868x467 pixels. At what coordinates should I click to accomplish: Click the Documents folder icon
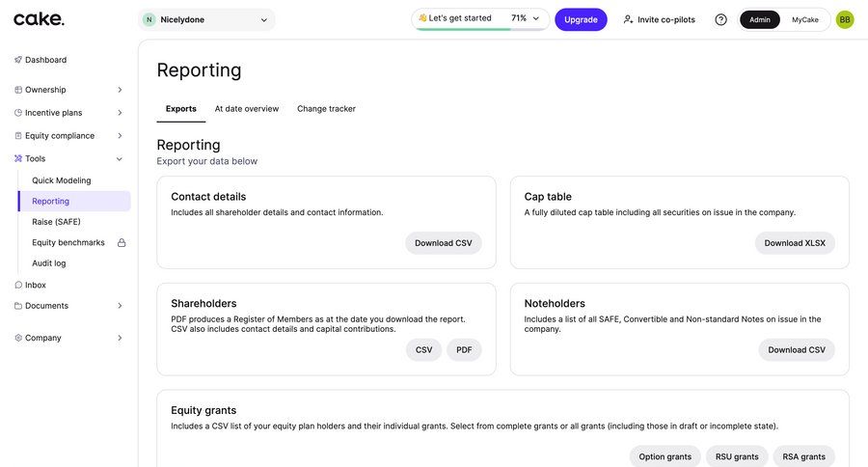[x=18, y=306]
